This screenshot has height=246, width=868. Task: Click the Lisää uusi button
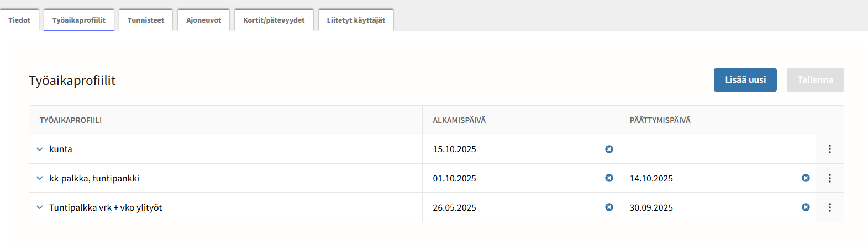pos(745,80)
